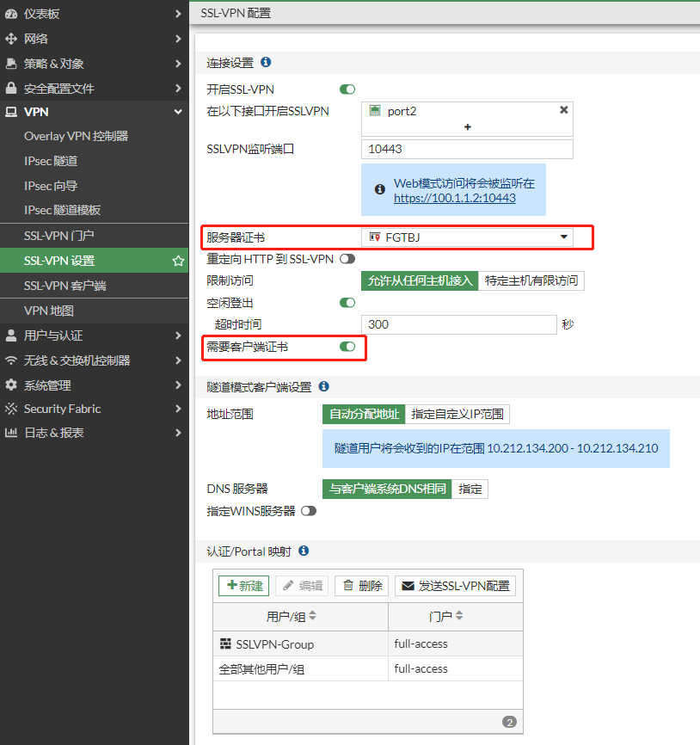Image resolution: width=700 pixels, height=745 pixels.
Task: Click the 新建 button
Action: pos(243,586)
